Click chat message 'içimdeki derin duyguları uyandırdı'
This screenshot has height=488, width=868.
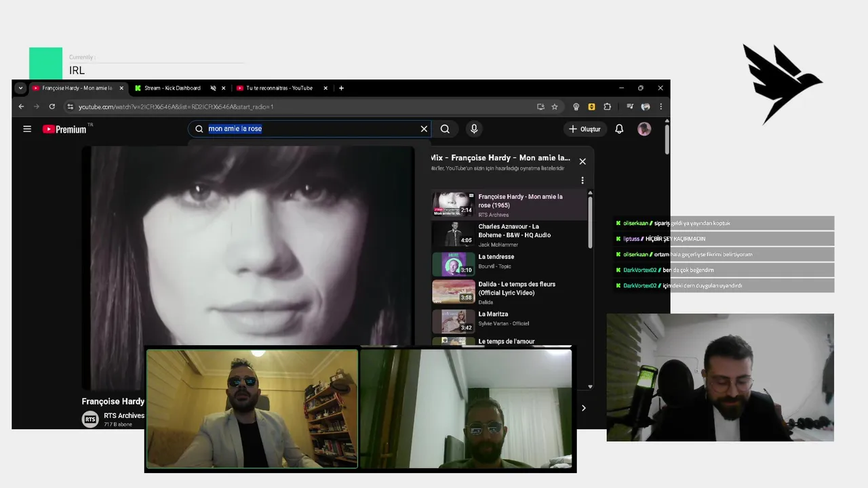click(702, 285)
